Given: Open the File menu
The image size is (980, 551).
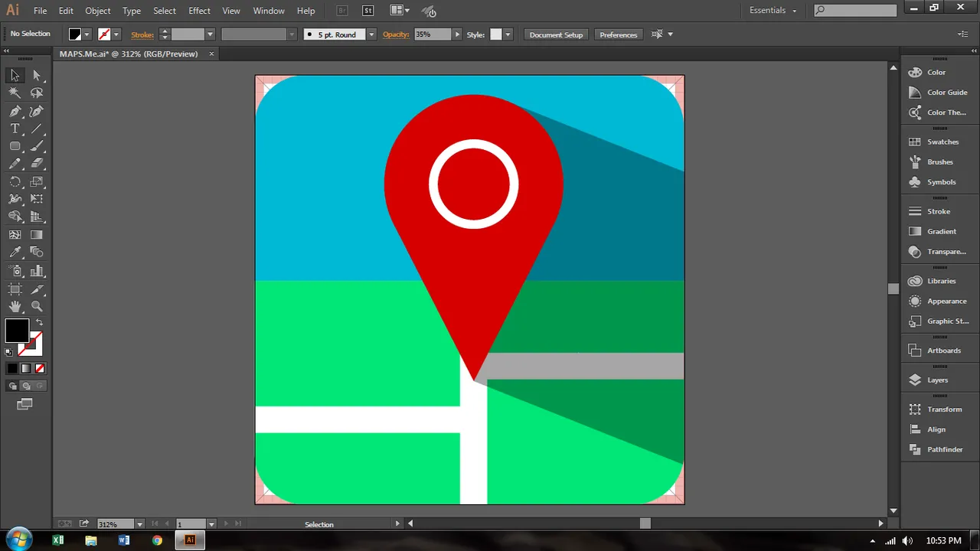Looking at the screenshot, I should click(40, 11).
